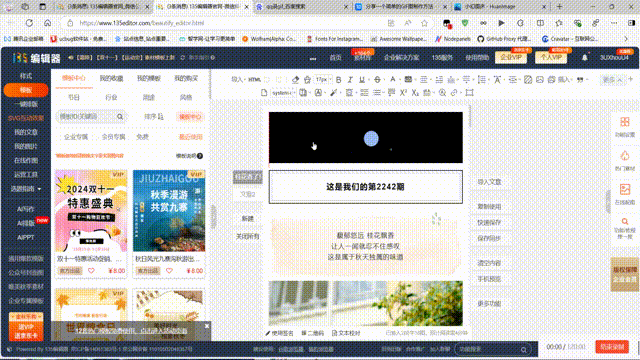The width and height of the screenshot is (640, 360).
Task: Filter templates by 会员专属
Action: pyautogui.click(x=113, y=137)
